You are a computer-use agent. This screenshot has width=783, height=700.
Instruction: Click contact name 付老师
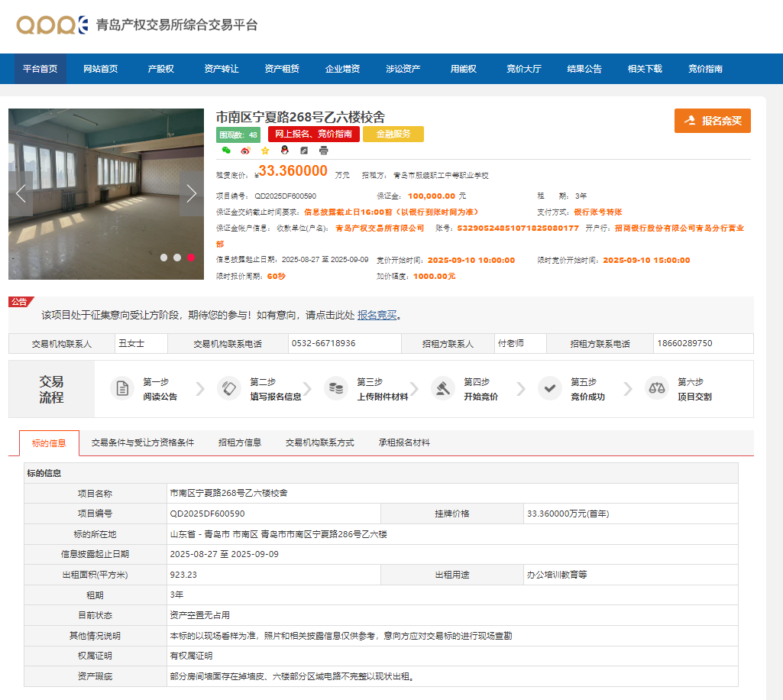pyautogui.click(x=511, y=343)
